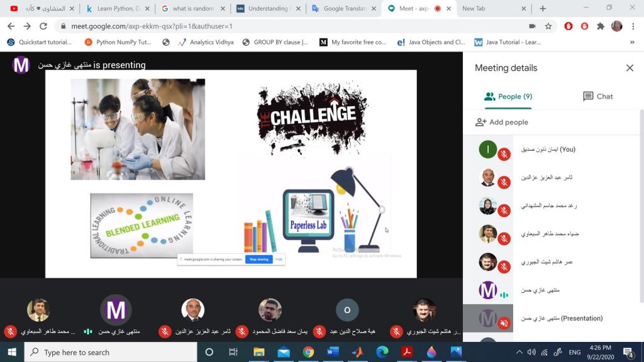Toggle the muted audio icon on Presentation entry
Viewport: 644px width, 362px height.
[504, 323]
